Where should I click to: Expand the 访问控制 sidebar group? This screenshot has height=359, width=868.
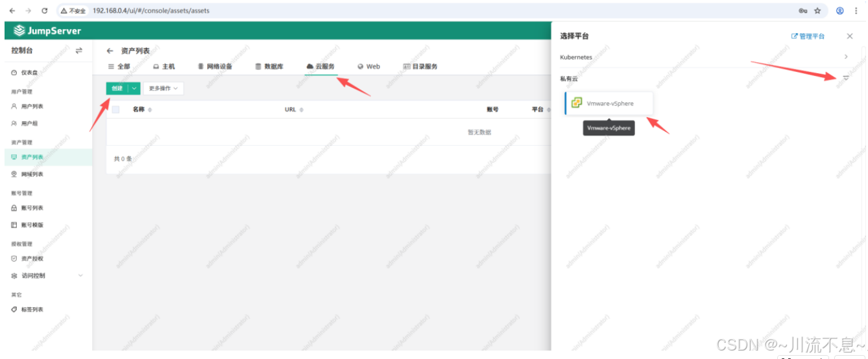coord(47,275)
